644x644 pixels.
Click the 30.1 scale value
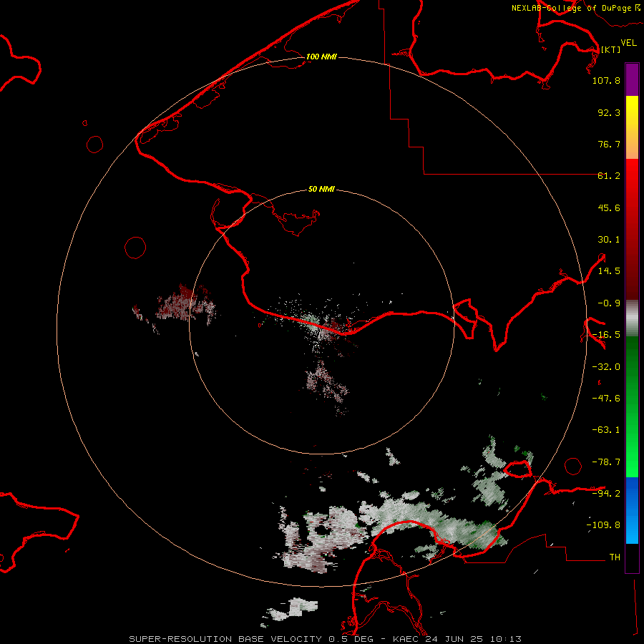pos(609,240)
